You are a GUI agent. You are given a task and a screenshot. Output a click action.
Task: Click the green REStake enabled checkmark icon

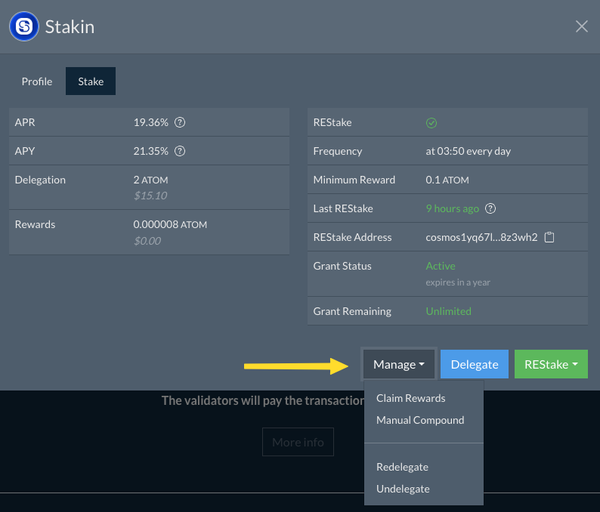click(432, 123)
